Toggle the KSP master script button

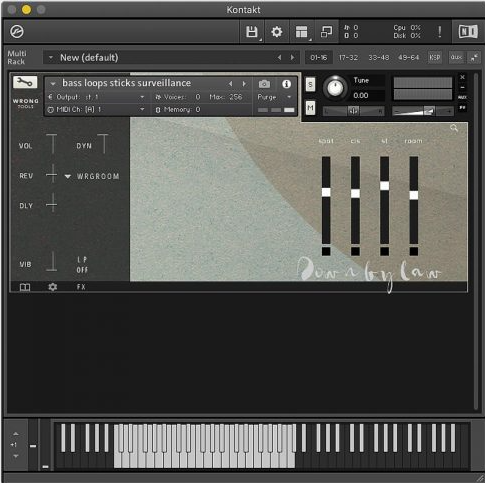[x=434, y=57]
